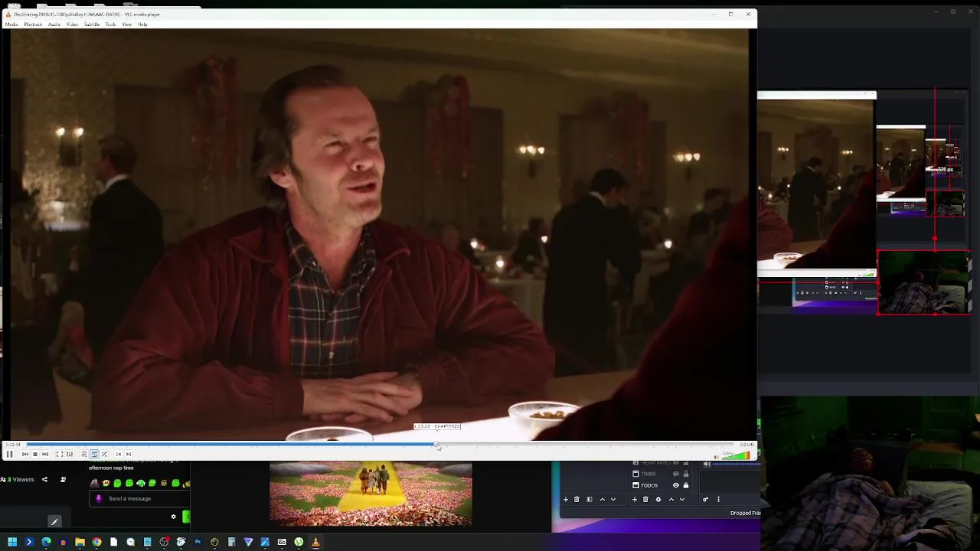980x551 pixels.
Task: Open Photoshop from taskbar
Action: 198,542
